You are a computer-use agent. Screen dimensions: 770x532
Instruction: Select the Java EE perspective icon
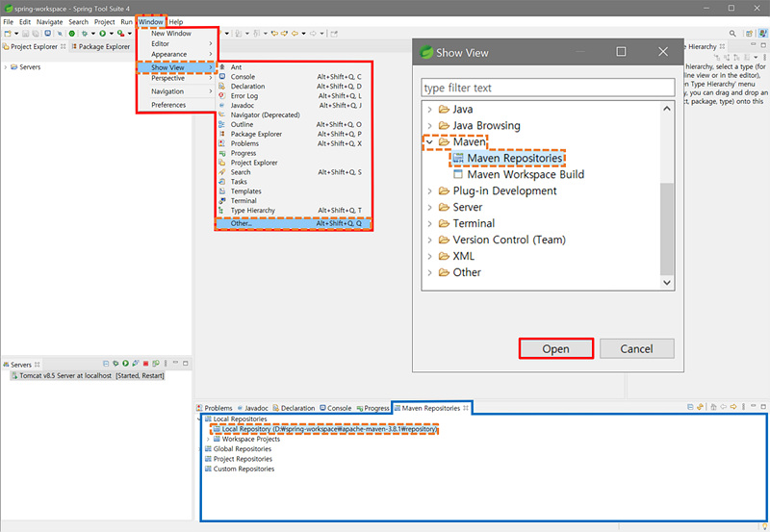(762, 34)
